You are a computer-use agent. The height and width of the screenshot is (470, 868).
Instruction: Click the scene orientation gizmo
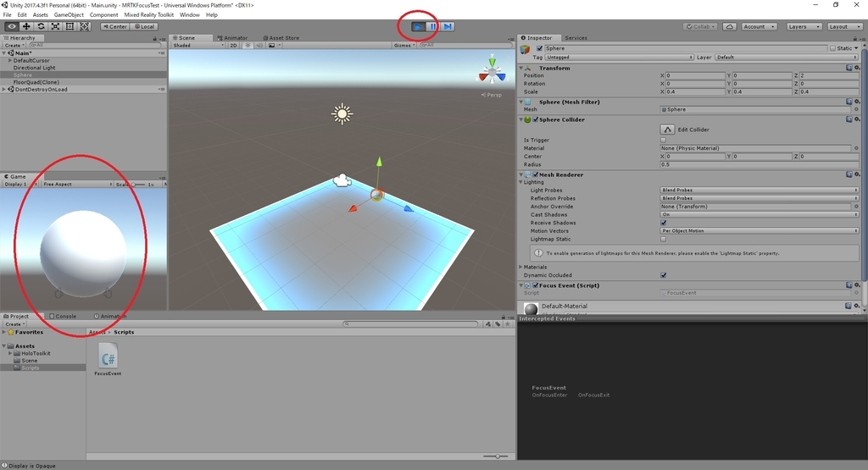tap(492, 71)
